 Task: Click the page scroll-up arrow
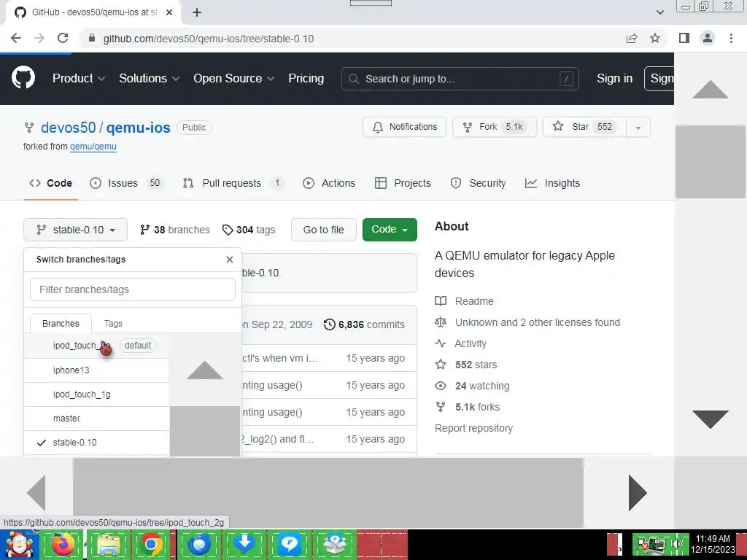[711, 90]
